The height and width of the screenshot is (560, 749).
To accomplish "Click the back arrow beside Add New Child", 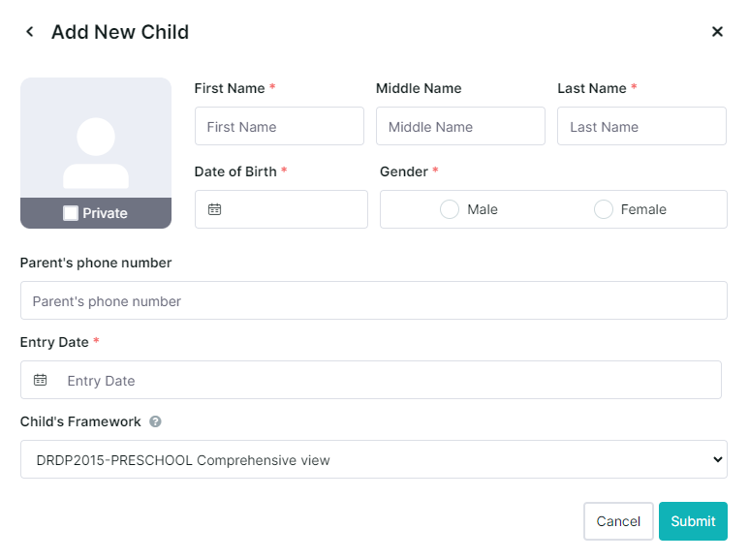I will [x=30, y=32].
